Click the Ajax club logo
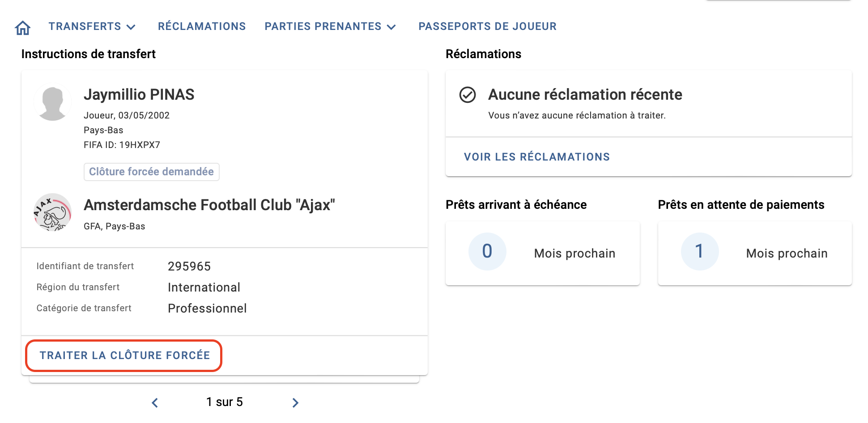This screenshot has height=423, width=868. tap(53, 212)
